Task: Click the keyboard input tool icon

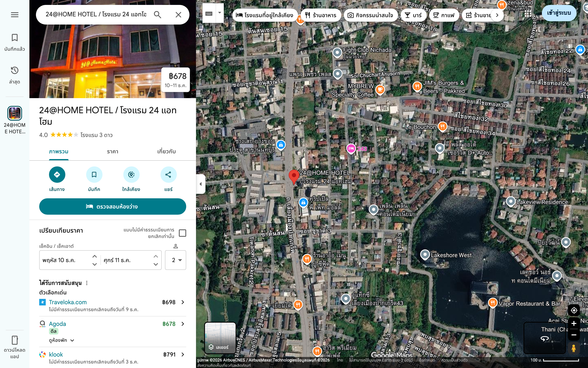Action: pos(209,13)
